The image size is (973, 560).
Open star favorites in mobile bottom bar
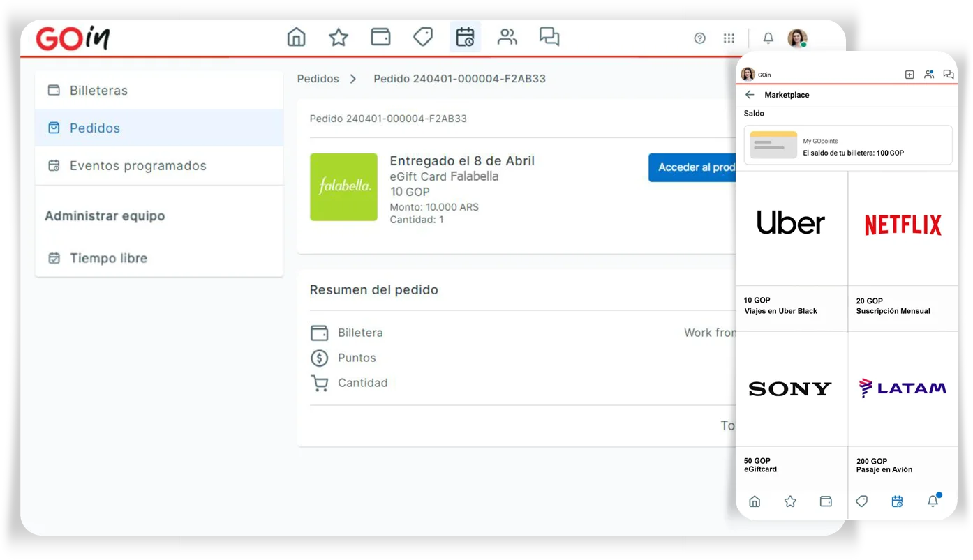tap(790, 501)
